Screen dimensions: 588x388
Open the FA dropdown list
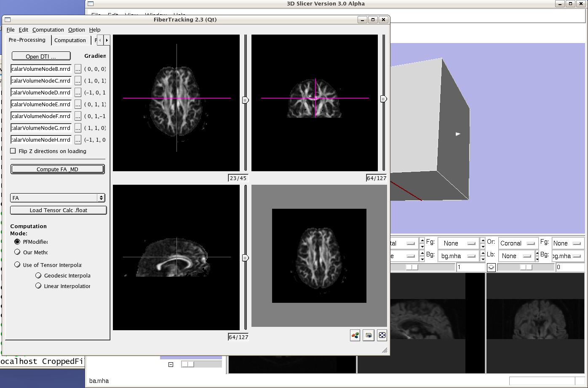[58, 198]
